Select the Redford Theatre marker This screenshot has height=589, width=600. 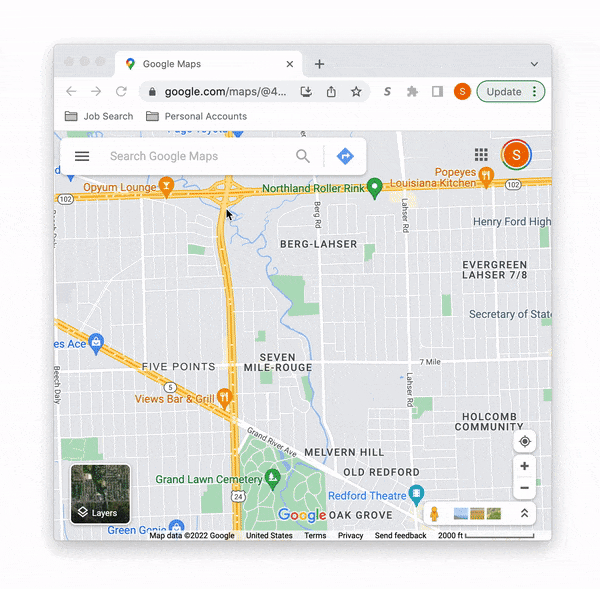[x=416, y=494]
